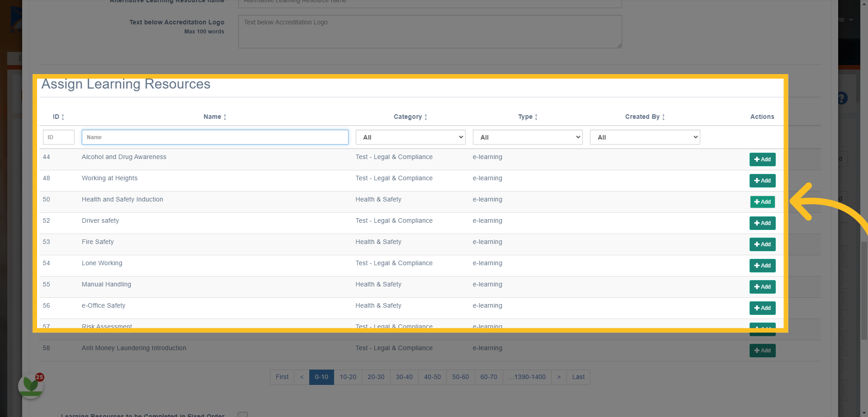Go to First page of results
Viewport: 868px width, 417px height.
[282, 377]
